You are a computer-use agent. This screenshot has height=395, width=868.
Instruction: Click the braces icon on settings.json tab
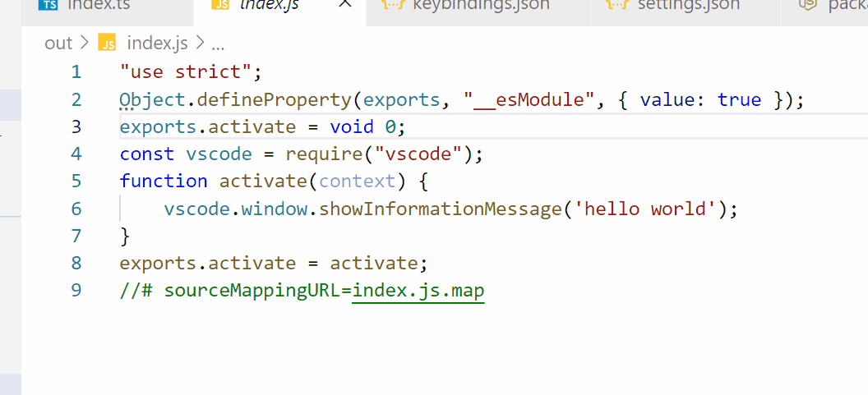pyautogui.click(x=615, y=5)
